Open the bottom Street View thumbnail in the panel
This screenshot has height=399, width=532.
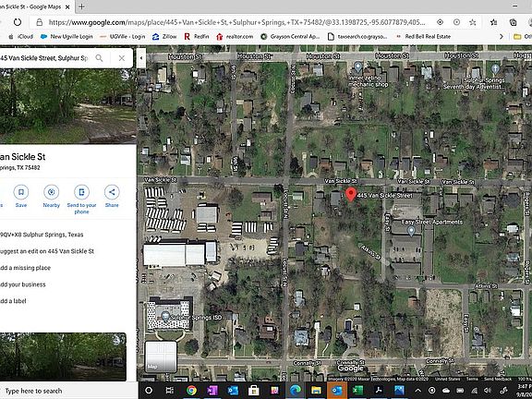[x=63, y=357]
